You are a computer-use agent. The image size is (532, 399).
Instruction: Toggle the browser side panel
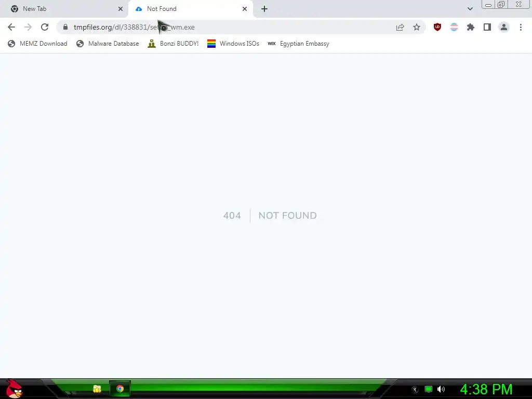coord(487,27)
